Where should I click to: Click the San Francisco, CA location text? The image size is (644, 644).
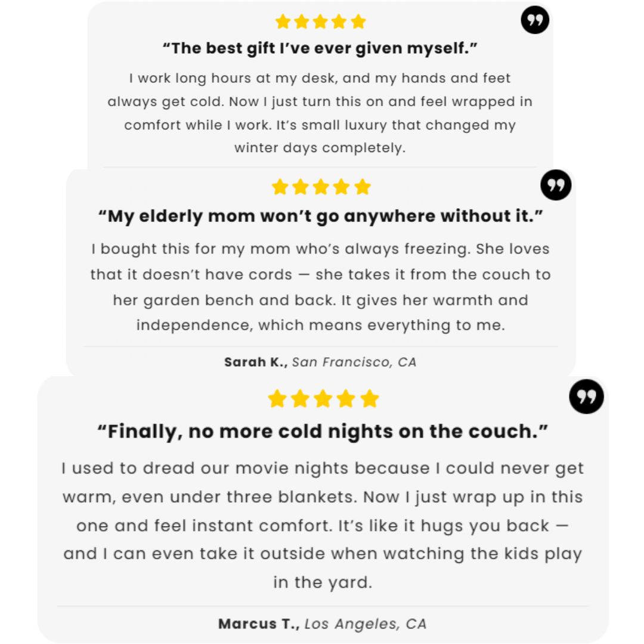point(354,362)
